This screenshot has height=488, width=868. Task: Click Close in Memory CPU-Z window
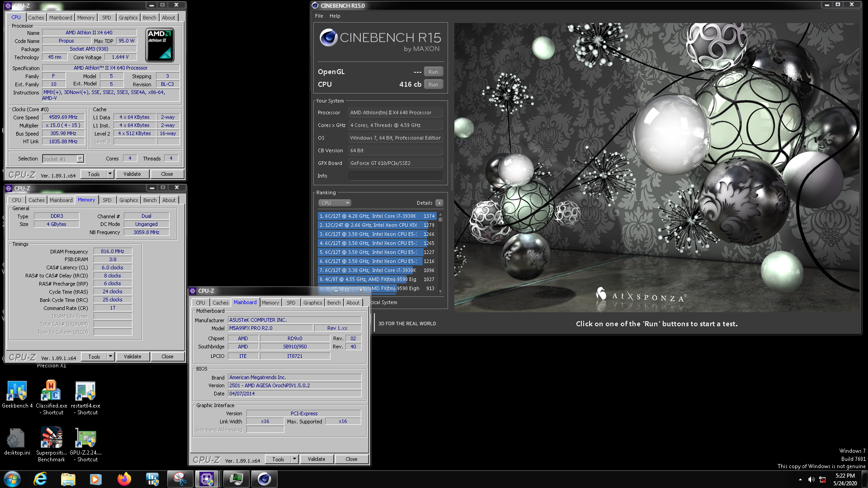(167, 357)
